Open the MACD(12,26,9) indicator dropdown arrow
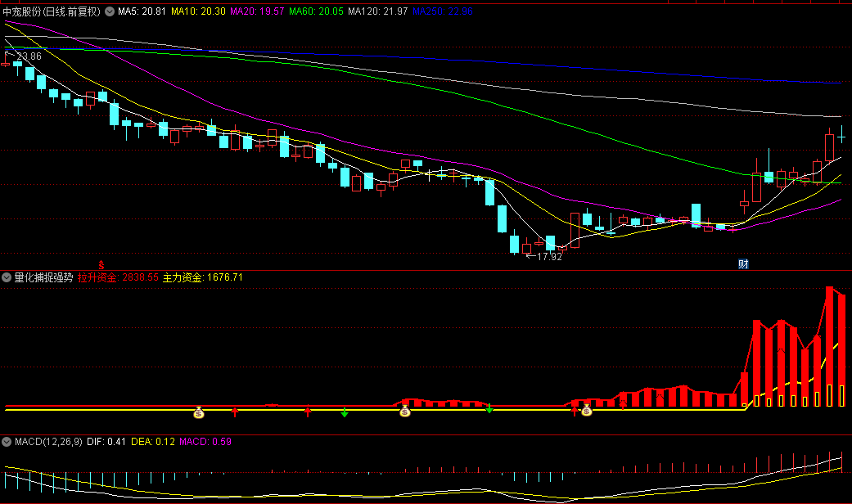852x504 pixels. (x=7, y=442)
